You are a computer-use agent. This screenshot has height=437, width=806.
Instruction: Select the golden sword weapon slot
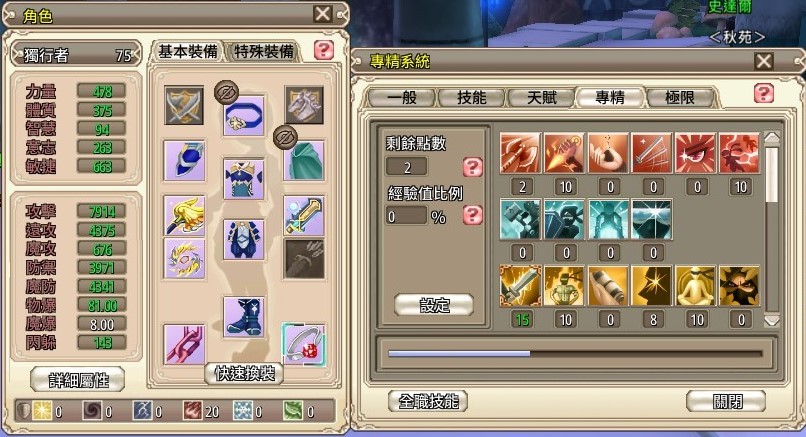[x=304, y=216]
